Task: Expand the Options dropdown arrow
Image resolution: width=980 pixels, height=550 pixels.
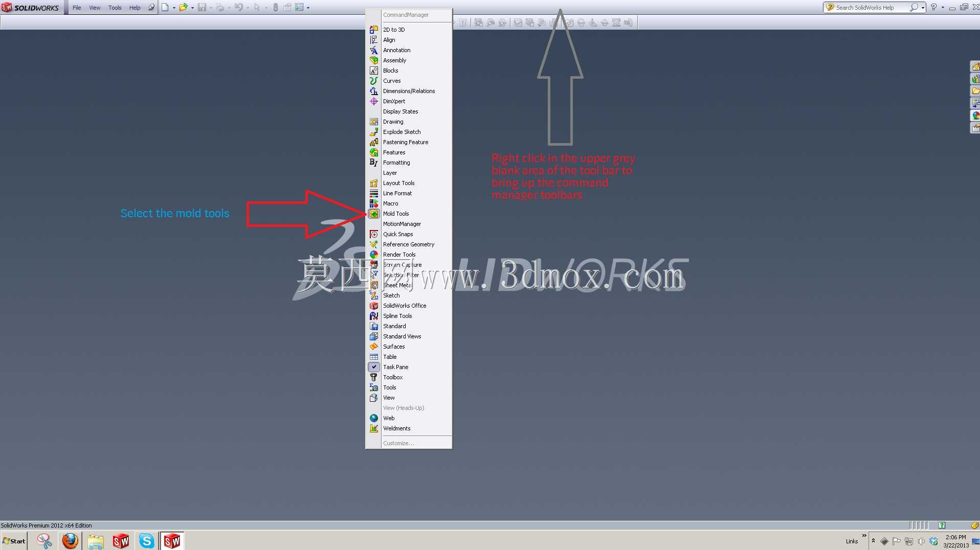Action: (x=308, y=8)
